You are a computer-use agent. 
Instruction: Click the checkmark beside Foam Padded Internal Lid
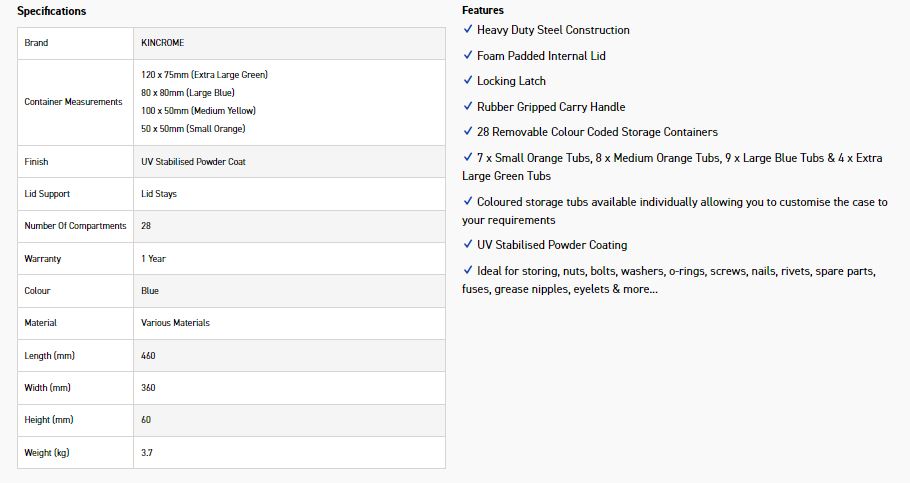(x=468, y=55)
